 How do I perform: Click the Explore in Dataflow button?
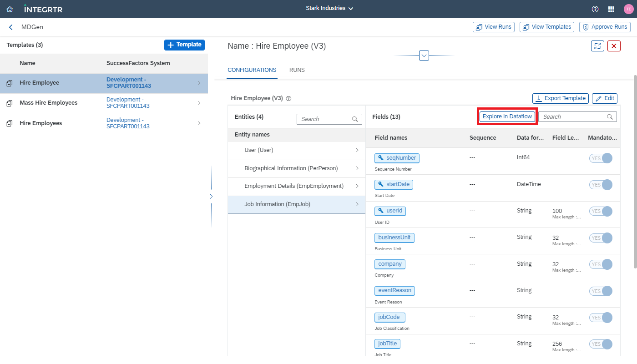click(507, 116)
